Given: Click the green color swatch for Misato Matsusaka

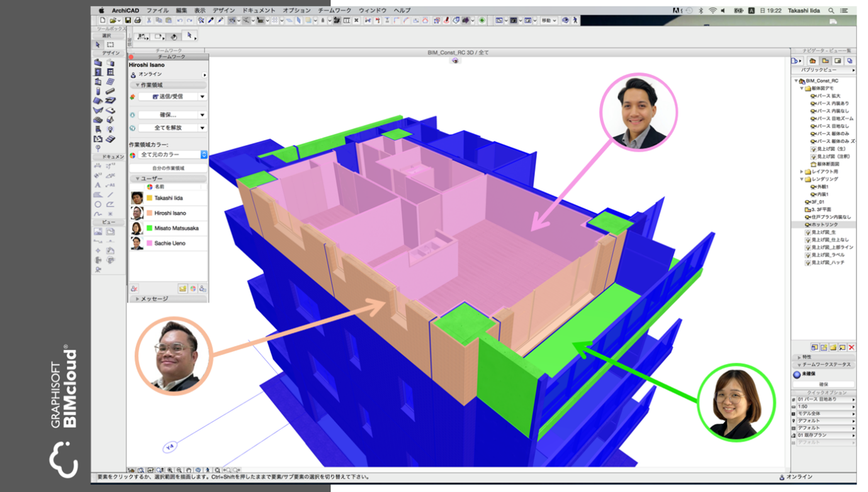Looking at the screenshot, I should 150,228.
